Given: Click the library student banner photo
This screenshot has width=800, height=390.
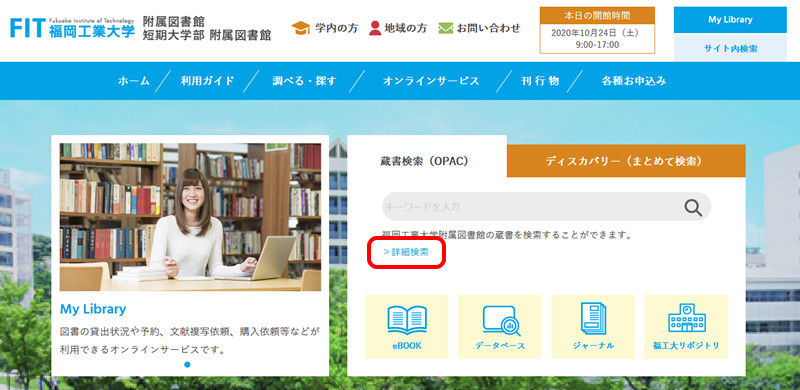Looking at the screenshot, I should (x=190, y=217).
